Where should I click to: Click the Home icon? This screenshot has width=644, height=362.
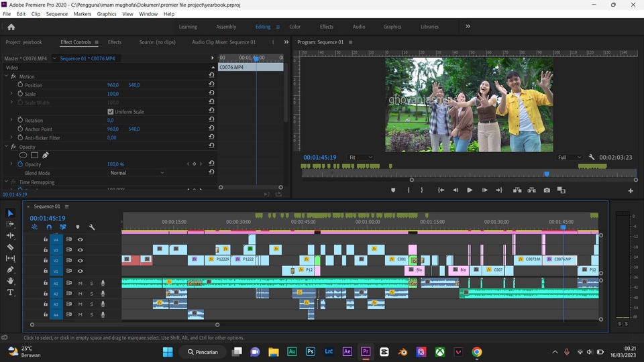(11, 27)
